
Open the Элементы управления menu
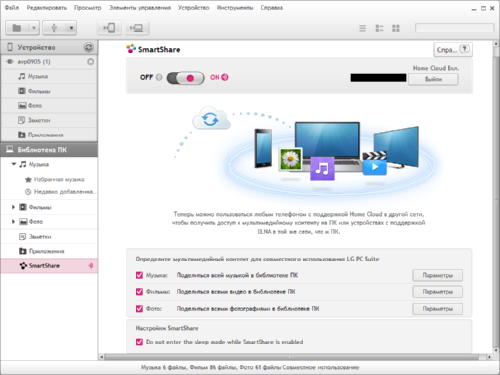[x=140, y=8]
